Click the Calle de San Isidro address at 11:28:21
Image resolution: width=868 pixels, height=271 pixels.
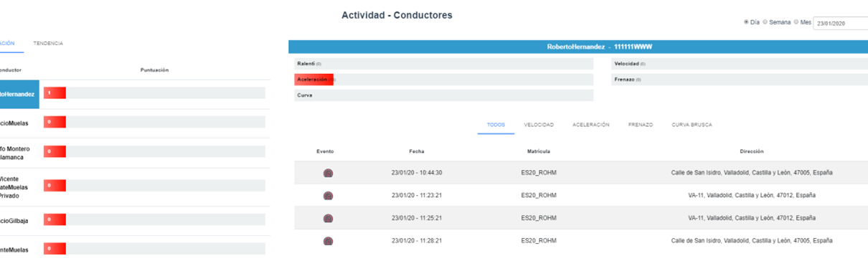pyautogui.click(x=752, y=241)
